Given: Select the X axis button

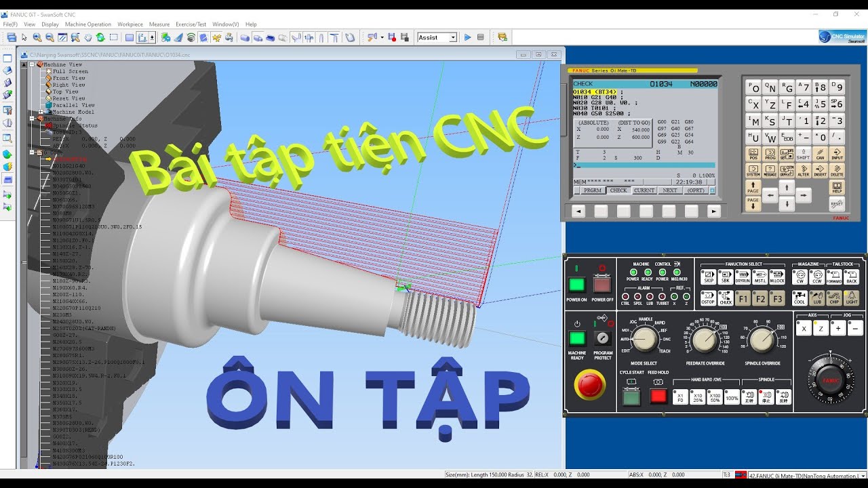Looking at the screenshot, I should [x=804, y=329].
